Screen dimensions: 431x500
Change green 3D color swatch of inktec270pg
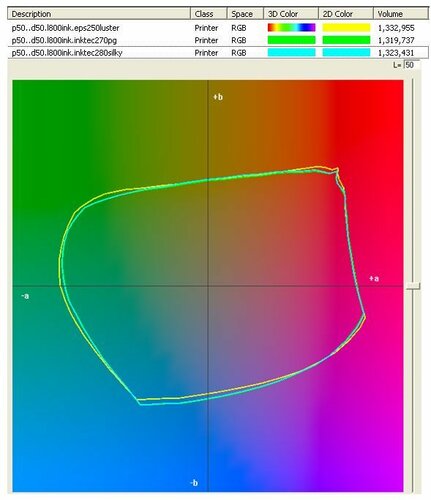click(x=291, y=40)
